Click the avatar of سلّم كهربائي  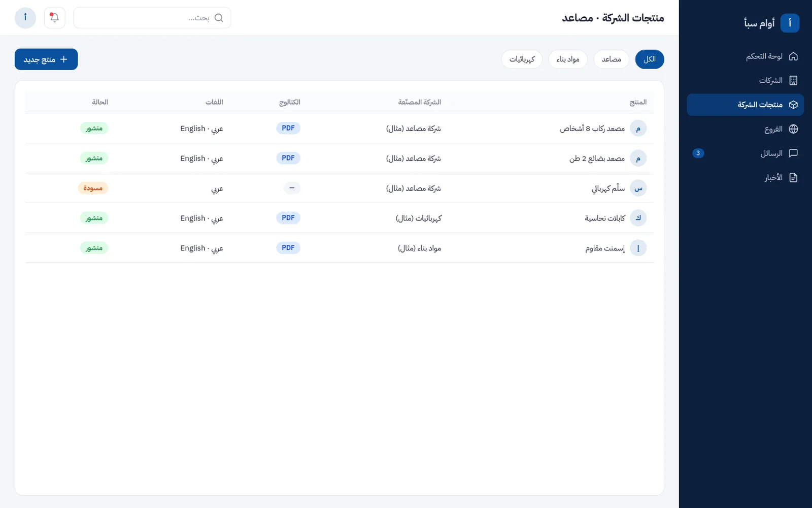tap(638, 188)
